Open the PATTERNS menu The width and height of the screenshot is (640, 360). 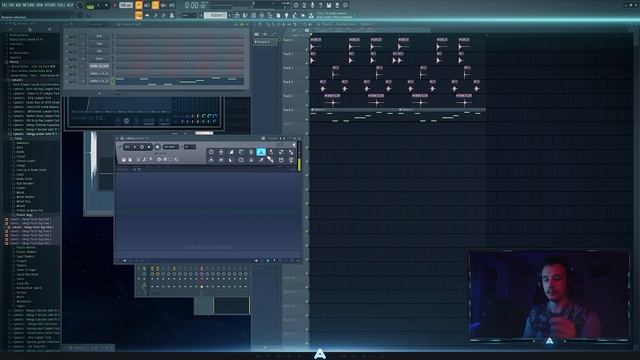click(x=30, y=5)
